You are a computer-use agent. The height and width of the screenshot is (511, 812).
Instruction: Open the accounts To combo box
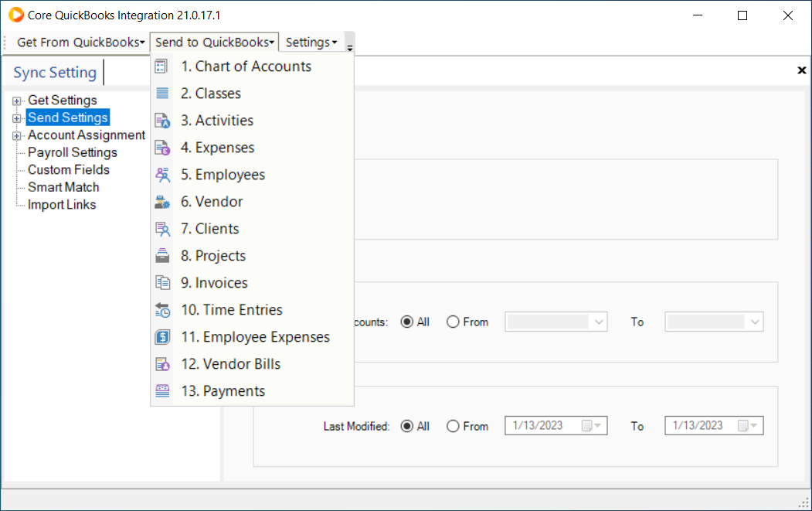click(714, 322)
